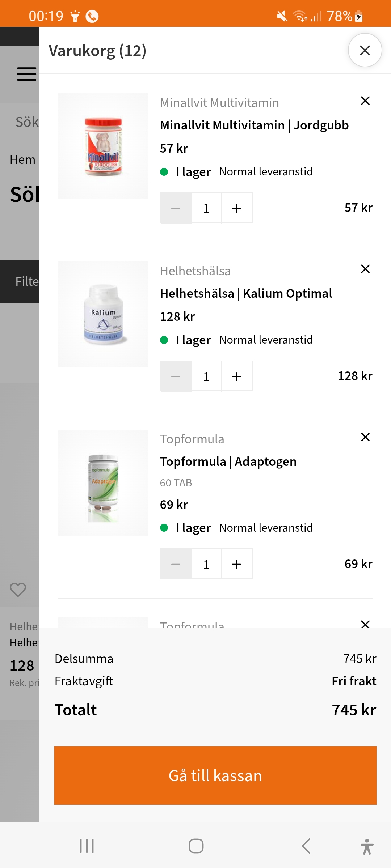391x868 pixels.
Task: Open Helhetshälsa Kalium Optimal product link
Action: [x=246, y=293]
